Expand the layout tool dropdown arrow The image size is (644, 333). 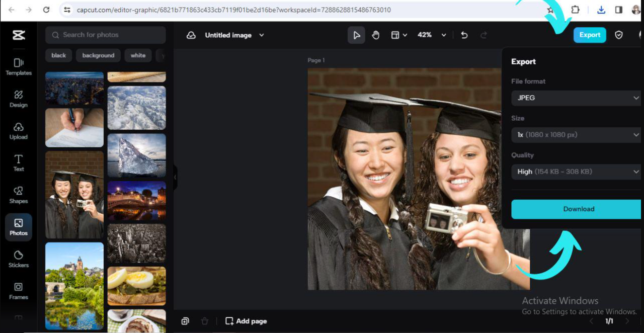405,35
